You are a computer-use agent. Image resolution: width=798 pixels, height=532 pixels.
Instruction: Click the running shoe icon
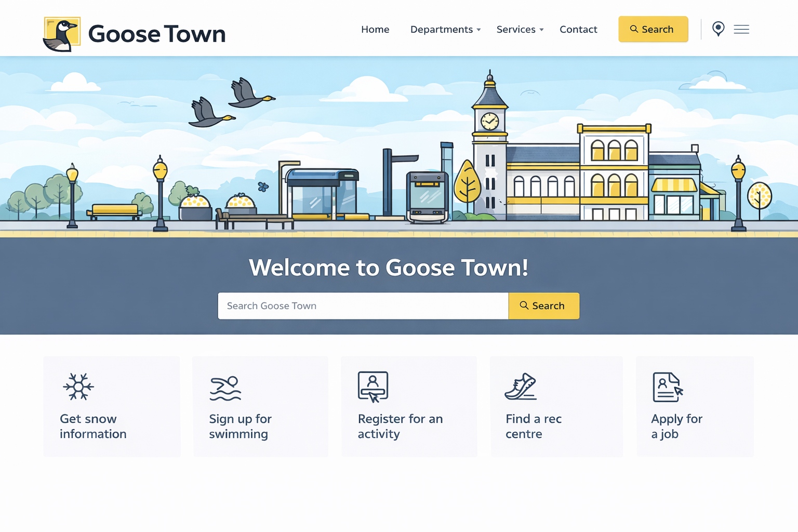[521, 387]
